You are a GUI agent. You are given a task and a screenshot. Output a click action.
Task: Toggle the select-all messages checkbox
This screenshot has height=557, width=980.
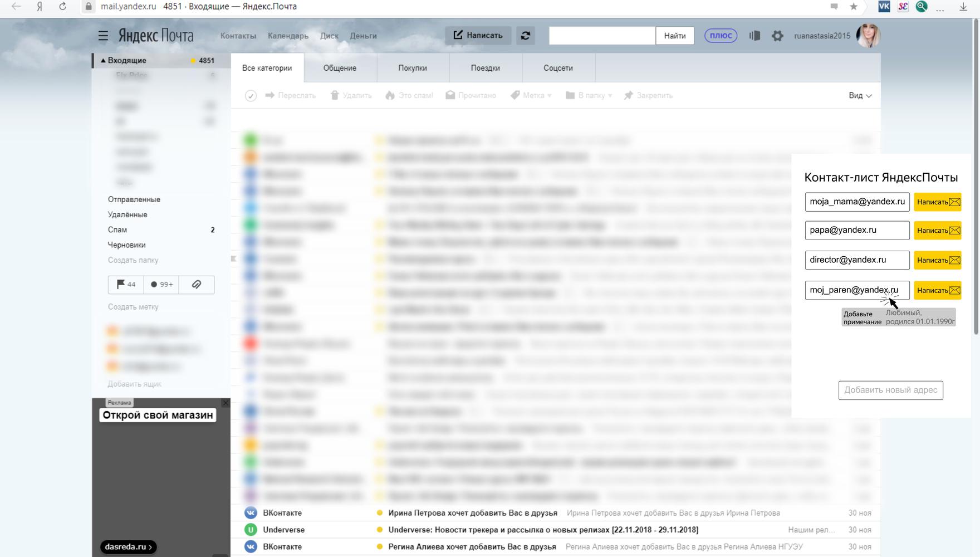coord(251,96)
